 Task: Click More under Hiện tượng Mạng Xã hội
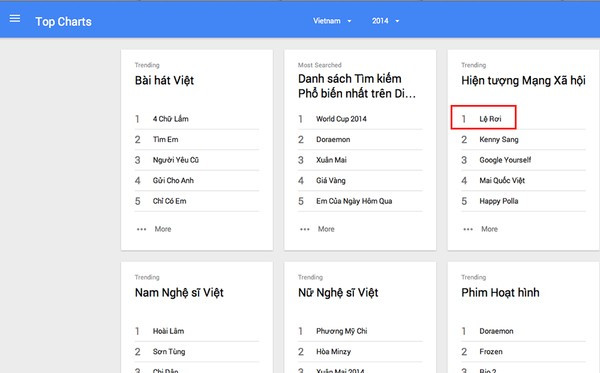489,229
